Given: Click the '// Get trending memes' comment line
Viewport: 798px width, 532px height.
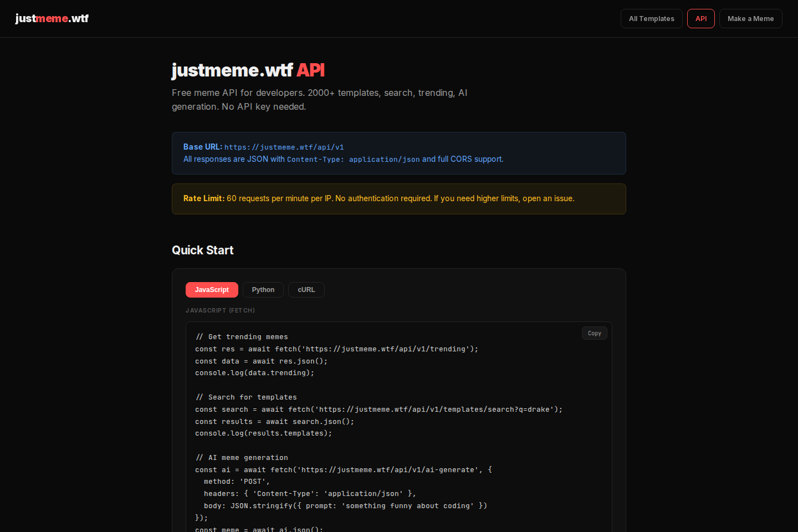Looking at the screenshot, I should [242, 337].
